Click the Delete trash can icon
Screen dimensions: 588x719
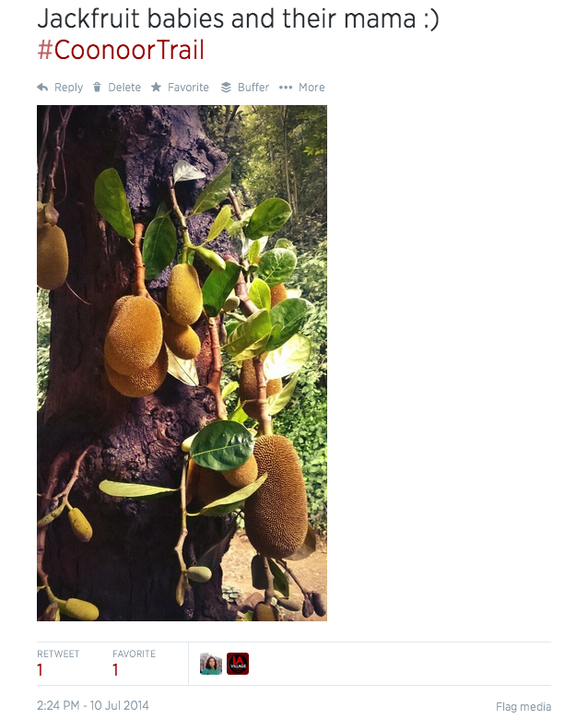pyautogui.click(x=98, y=88)
